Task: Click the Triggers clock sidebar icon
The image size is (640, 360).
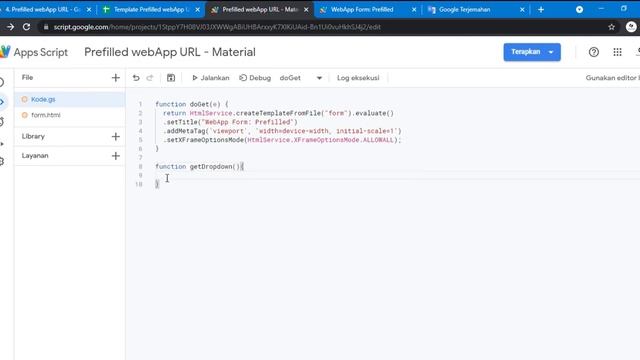Action: 2,122
